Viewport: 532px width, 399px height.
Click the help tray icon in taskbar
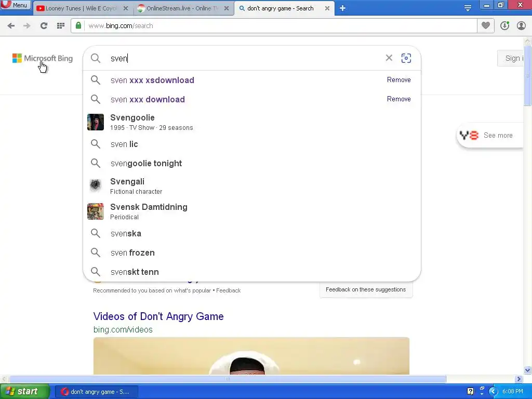point(470,392)
